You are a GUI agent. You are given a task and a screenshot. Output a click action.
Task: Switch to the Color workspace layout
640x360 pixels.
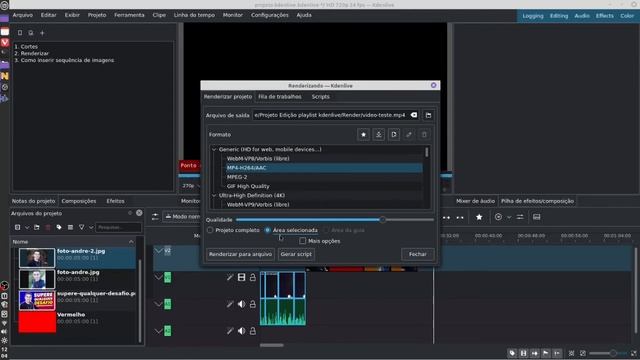627,16
